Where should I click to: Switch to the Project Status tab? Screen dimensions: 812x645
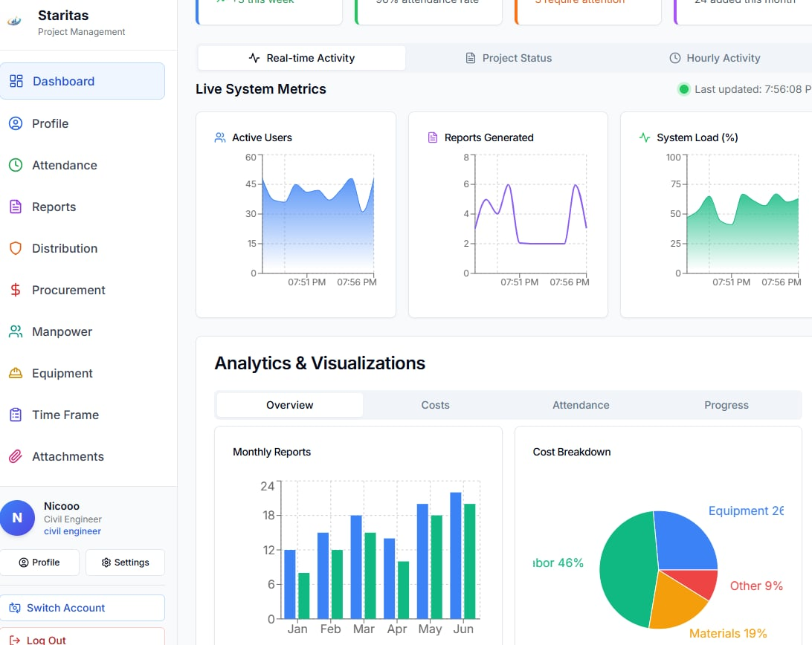509,57
